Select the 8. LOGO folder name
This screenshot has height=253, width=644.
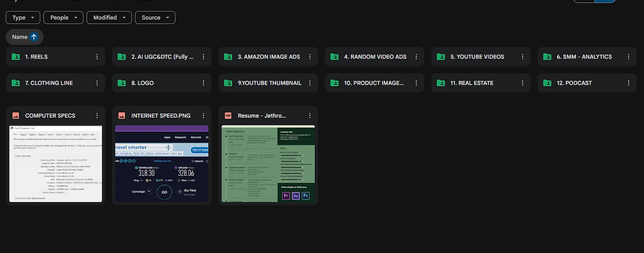[143, 83]
